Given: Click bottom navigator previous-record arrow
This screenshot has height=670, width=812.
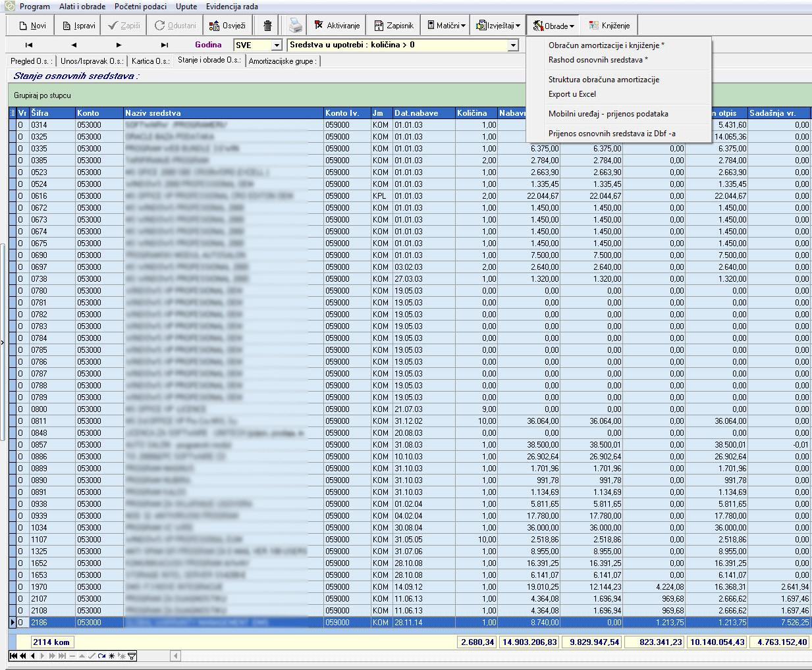Looking at the screenshot, I should (33, 656).
